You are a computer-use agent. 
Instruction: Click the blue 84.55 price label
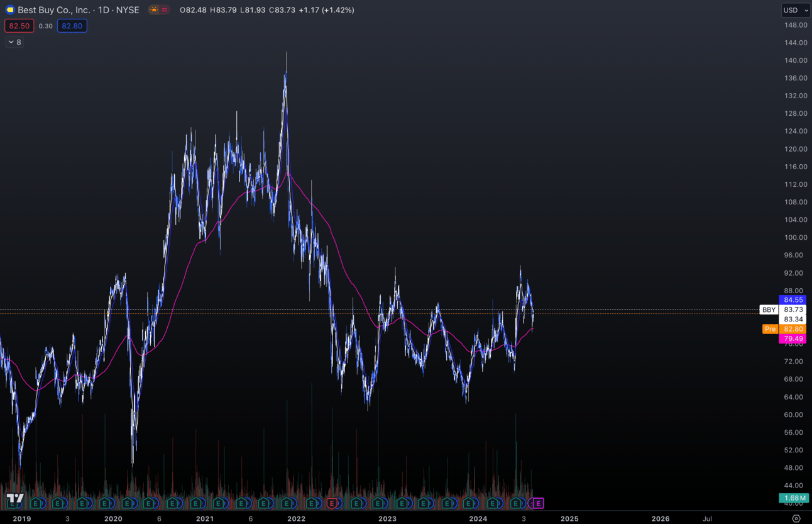793,300
